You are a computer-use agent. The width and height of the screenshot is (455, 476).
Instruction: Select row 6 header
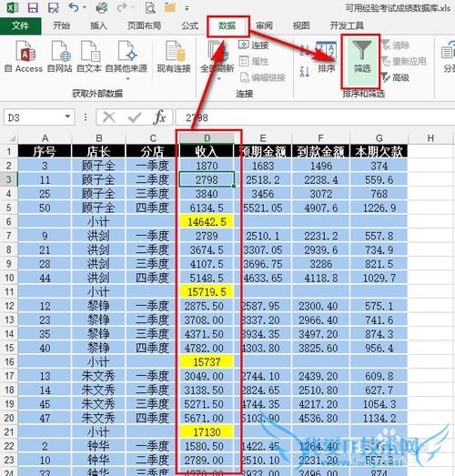(x=9, y=221)
